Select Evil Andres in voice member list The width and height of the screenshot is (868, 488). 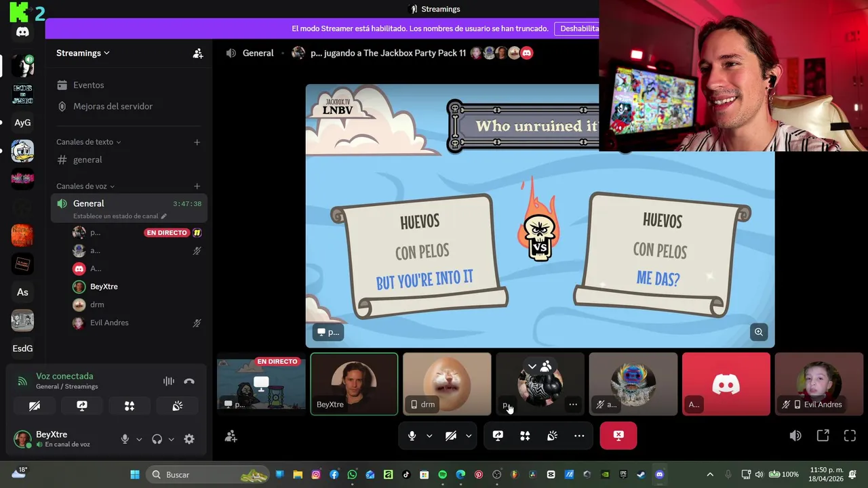136,323
